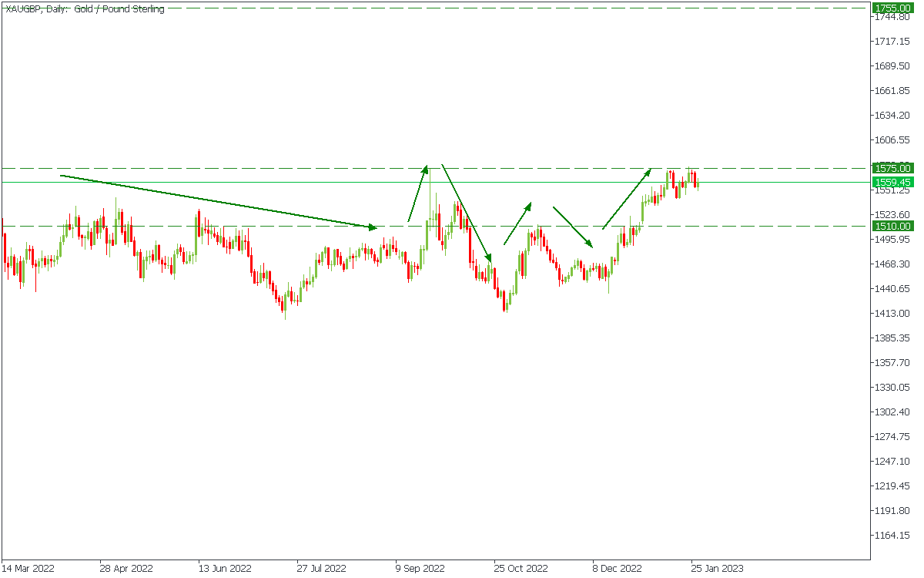Click the 1219.45 price axis label
This screenshot has width=924, height=578.
pos(892,486)
